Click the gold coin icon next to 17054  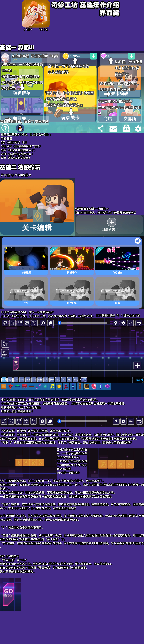(x=66, y=56)
